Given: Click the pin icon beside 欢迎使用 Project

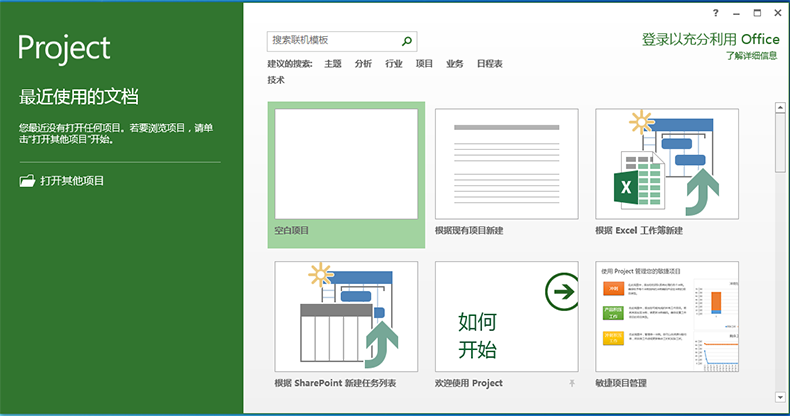Looking at the screenshot, I should click(x=572, y=383).
